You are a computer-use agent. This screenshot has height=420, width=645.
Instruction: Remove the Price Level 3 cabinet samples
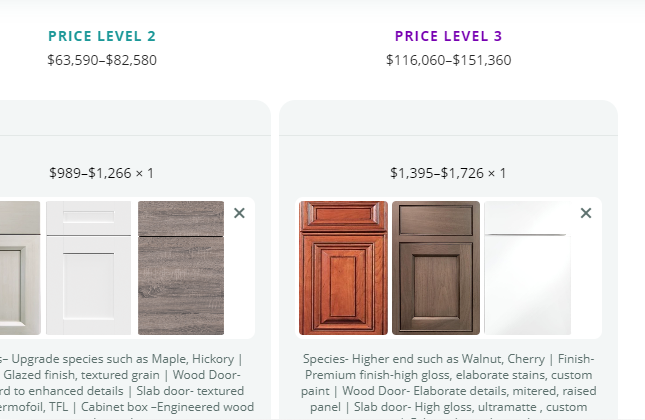tap(586, 213)
